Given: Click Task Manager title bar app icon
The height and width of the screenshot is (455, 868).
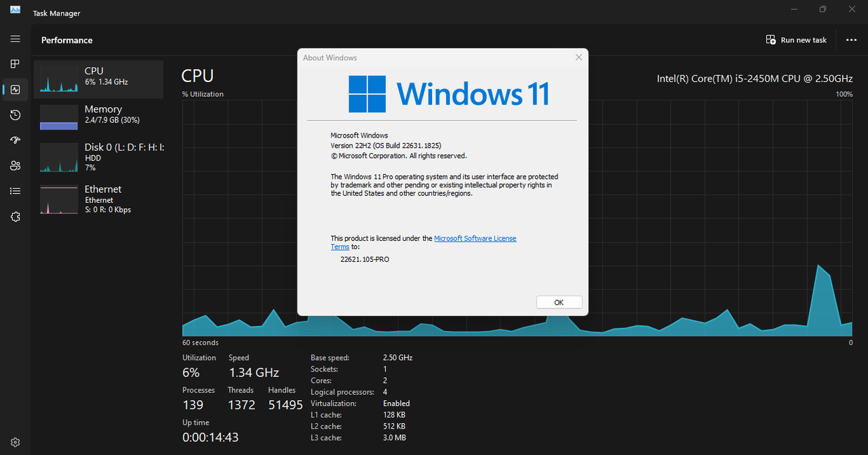Looking at the screenshot, I should pyautogui.click(x=15, y=9).
